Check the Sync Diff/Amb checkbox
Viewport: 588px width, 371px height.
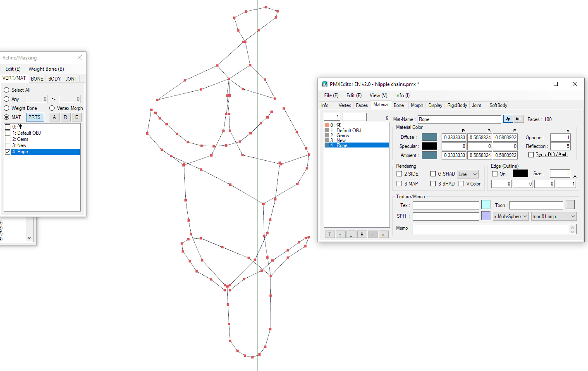tap(531, 155)
